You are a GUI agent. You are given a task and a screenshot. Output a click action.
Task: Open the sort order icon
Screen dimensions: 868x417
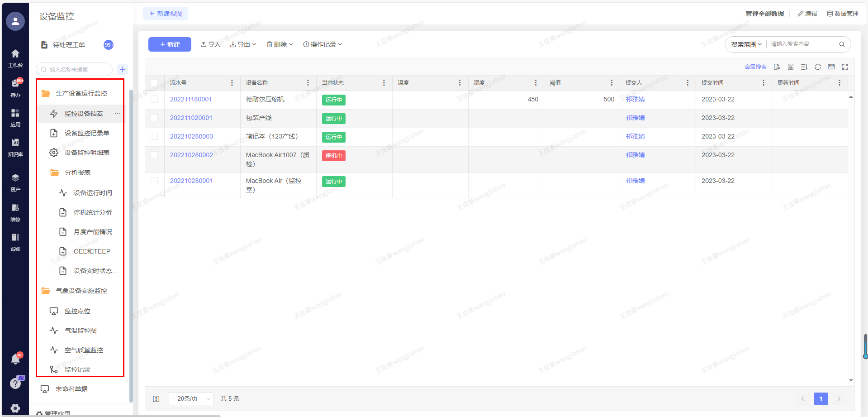pyautogui.click(x=804, y=67)
